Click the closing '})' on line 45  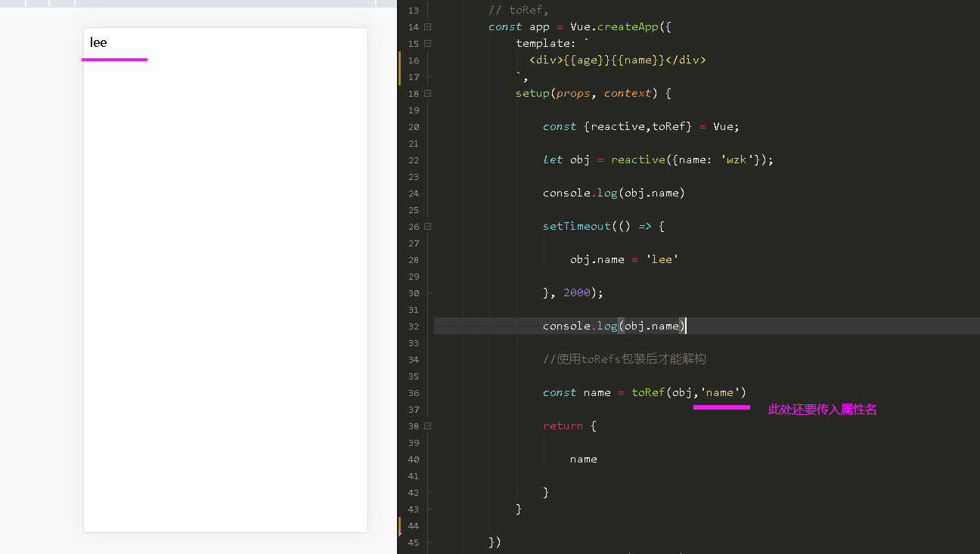(495, 542)
